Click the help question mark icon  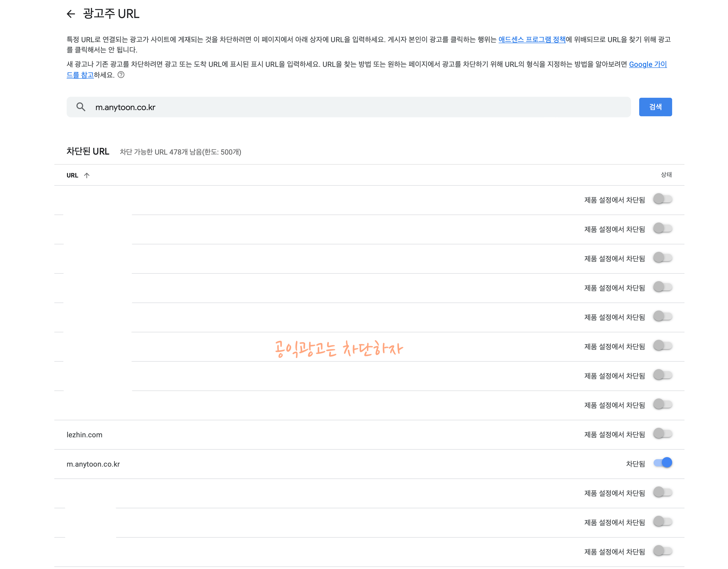tap(121, 75)
